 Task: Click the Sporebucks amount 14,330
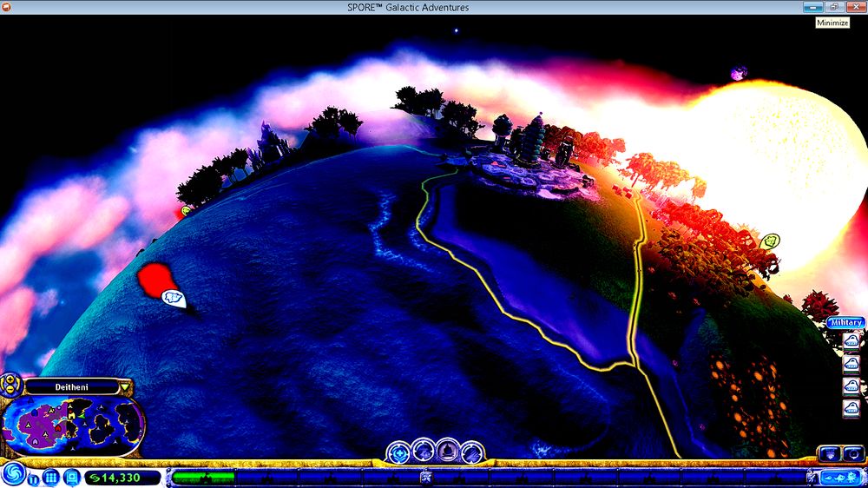tap(122, 478)
